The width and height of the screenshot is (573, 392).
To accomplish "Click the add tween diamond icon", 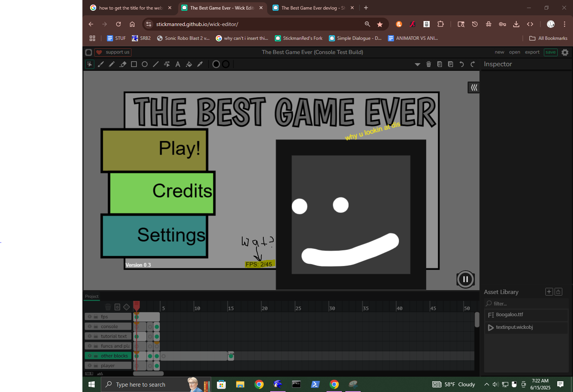I will 126,307.
